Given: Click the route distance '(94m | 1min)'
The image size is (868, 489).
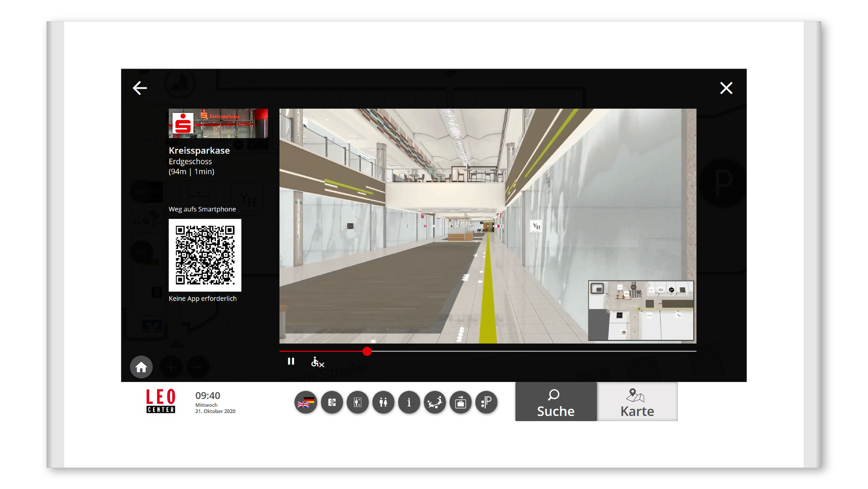Looking at the screenshot, I should pos(191,171).
